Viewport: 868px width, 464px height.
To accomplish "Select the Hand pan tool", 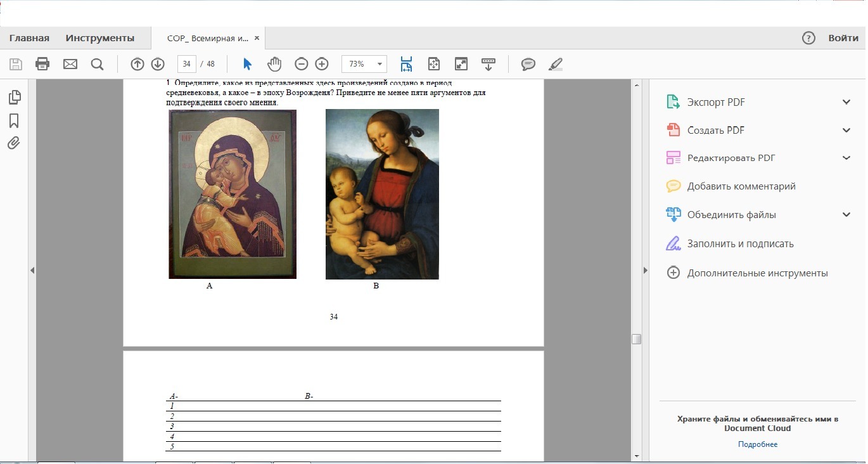I will [x=274, y=64].
